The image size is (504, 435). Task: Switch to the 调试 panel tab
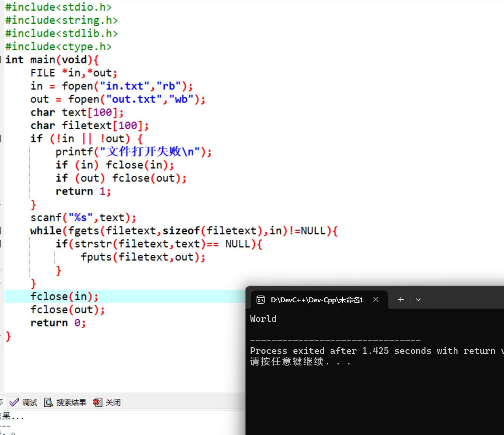click(x=28, y=402)
